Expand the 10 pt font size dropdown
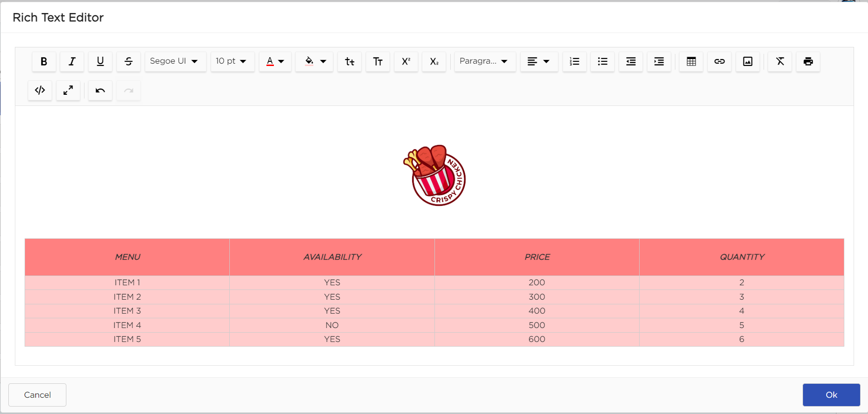 coord(232,61)
